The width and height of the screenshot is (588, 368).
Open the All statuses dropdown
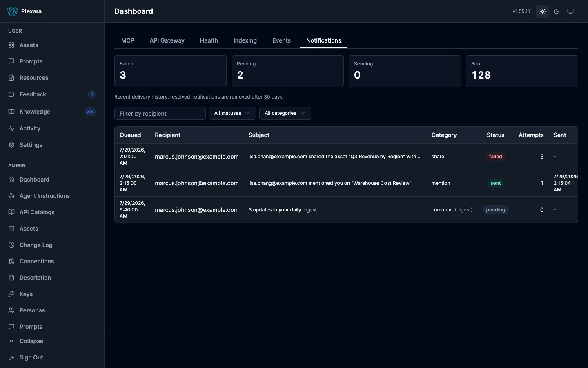[232, 113]
